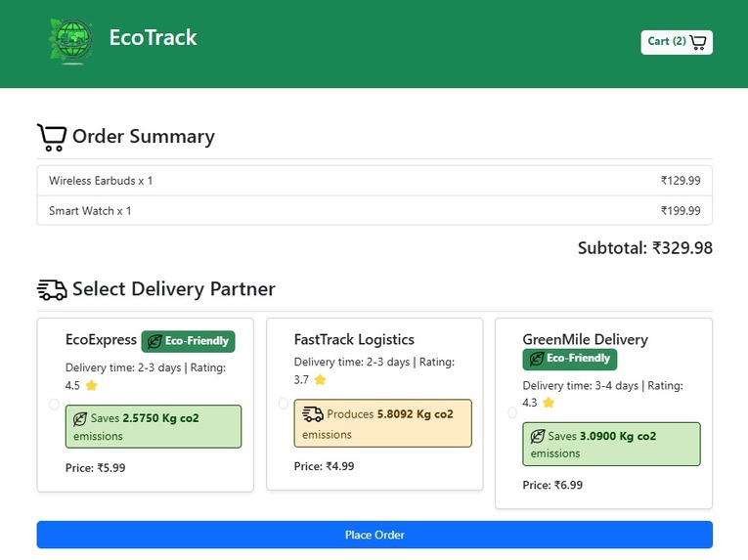
Task: Click the Saves 2.5750 Kg co2 emissions box
Action: click(154, 426)
